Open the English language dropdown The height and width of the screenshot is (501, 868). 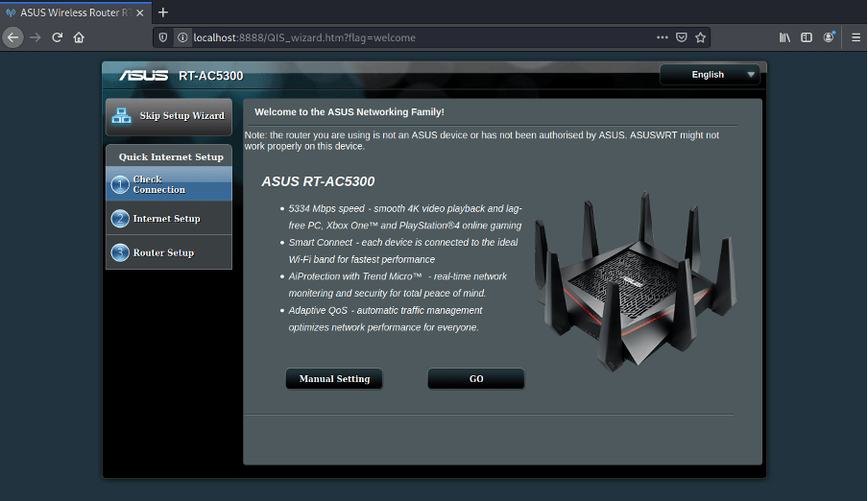[x=710, y=75]
